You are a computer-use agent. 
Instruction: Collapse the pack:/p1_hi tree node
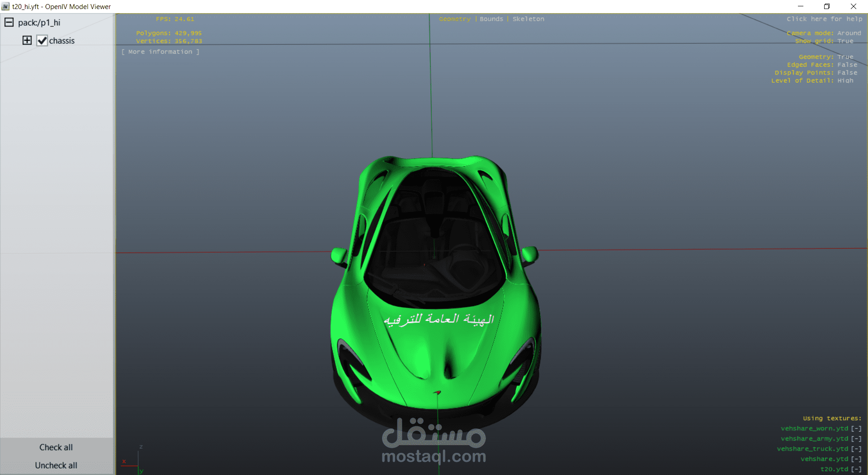9,22
